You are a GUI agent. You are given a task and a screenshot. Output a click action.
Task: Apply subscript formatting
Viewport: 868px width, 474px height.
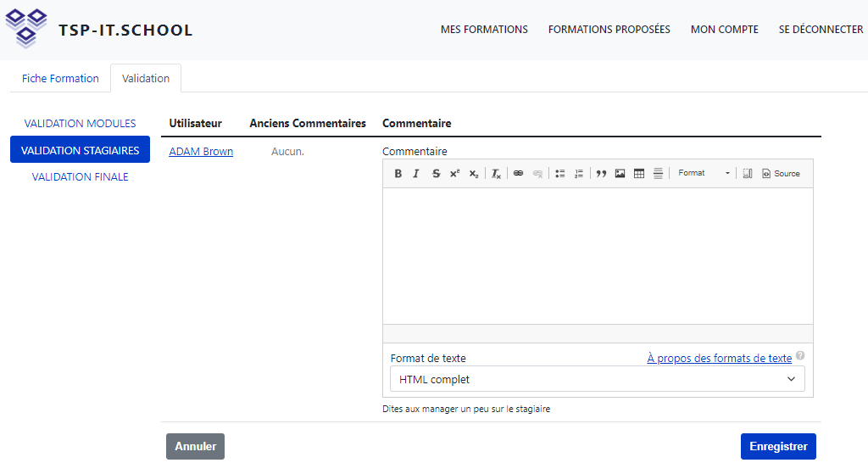coord(473,173)
